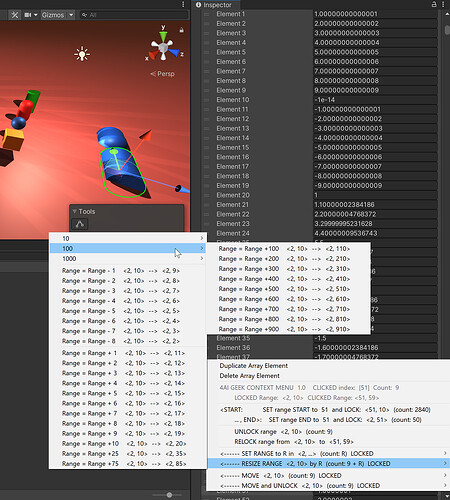The width and height of the screenshot is (450, 500).
Task: Select Delete Array Element from context menu
Action: tap(249, 376)
